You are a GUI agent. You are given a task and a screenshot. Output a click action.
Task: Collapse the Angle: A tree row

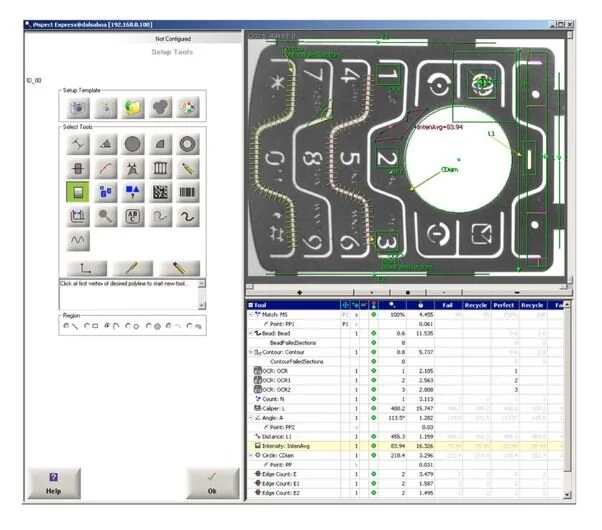(251, 418)
